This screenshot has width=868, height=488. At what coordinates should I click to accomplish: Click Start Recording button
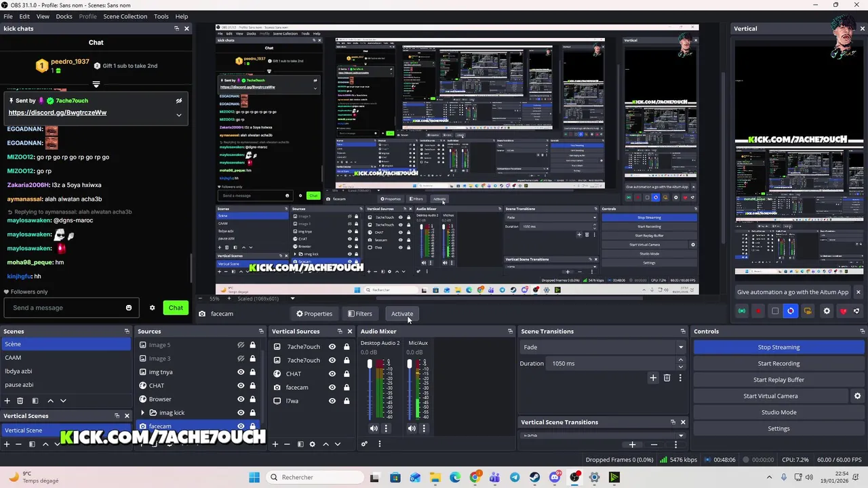click(x=778, y=363)
